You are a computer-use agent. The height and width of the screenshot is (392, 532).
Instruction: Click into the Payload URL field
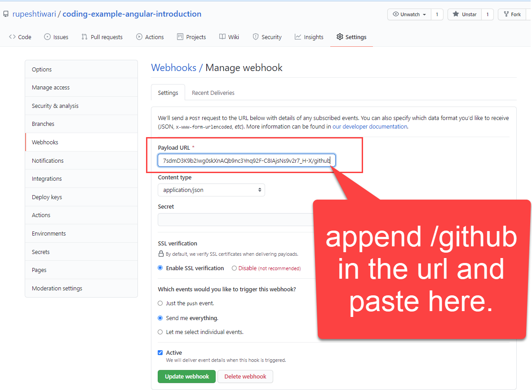pyautogui.click(x=247, y=160)
